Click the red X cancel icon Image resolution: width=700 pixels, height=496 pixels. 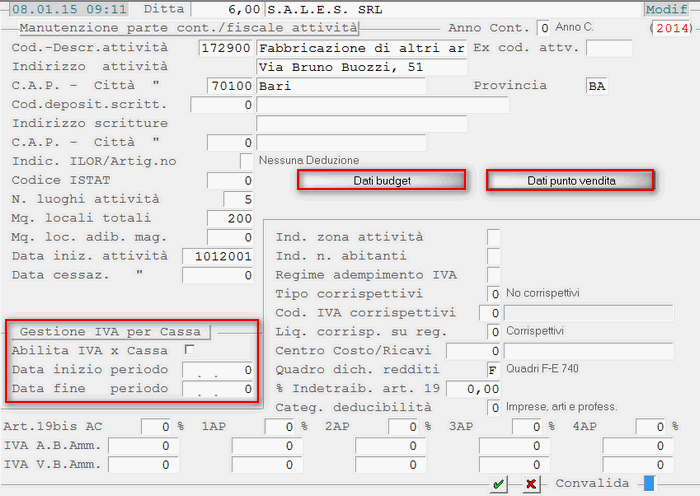pos(531,484)
